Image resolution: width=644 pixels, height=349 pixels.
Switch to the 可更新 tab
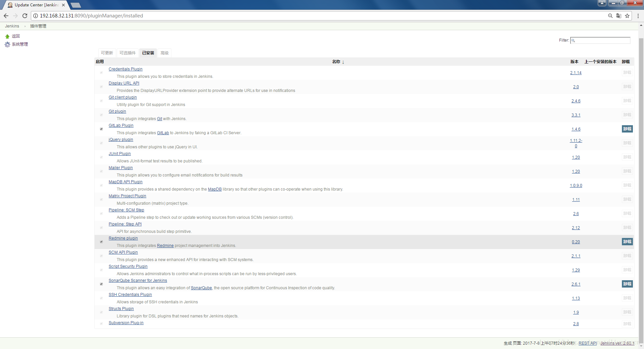click(x=107, y=53)
